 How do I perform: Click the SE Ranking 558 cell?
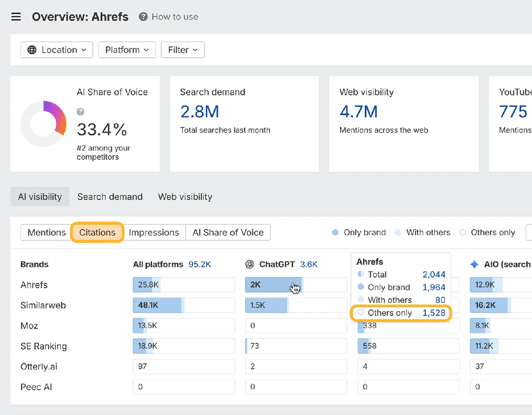pyautogui.click(x=408, y=346)
